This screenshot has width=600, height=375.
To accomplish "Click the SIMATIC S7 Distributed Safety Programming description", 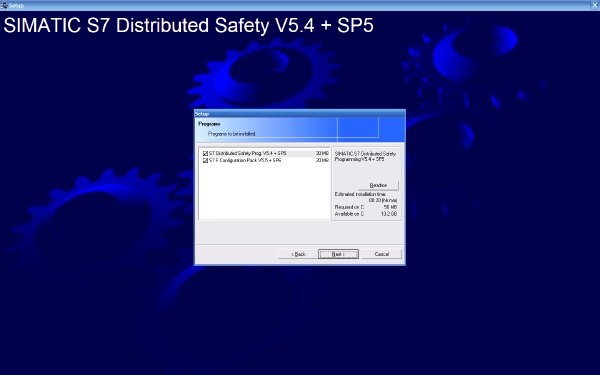I will 365,156.
